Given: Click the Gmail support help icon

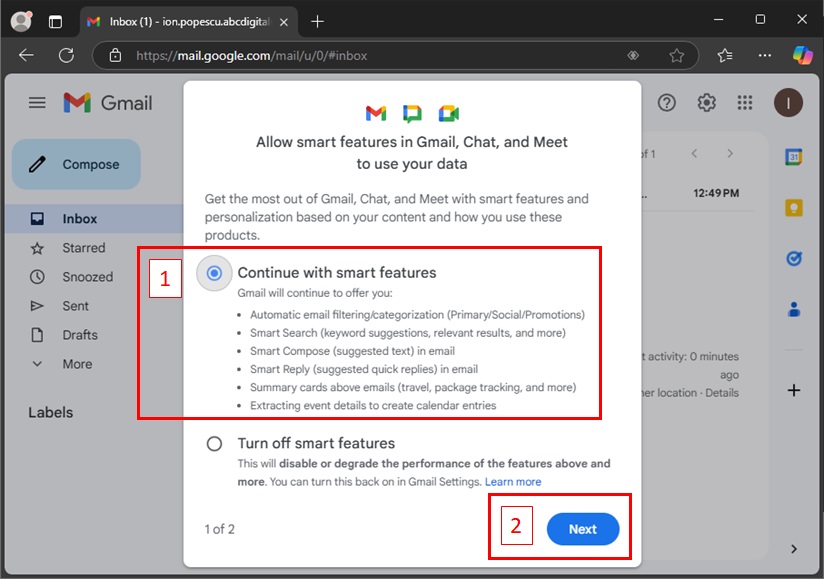Looking at the screenshot, I should 667,102.
